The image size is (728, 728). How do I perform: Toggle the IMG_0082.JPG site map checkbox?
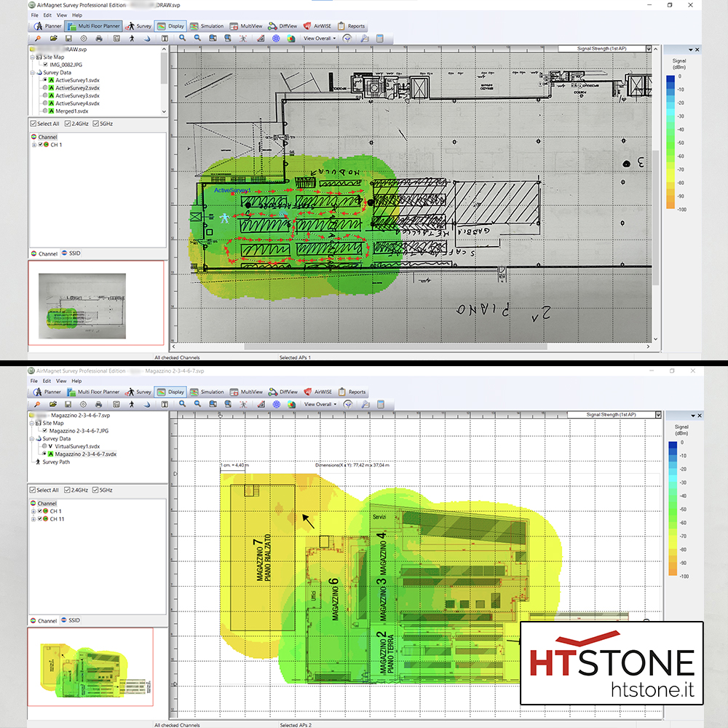45,65
